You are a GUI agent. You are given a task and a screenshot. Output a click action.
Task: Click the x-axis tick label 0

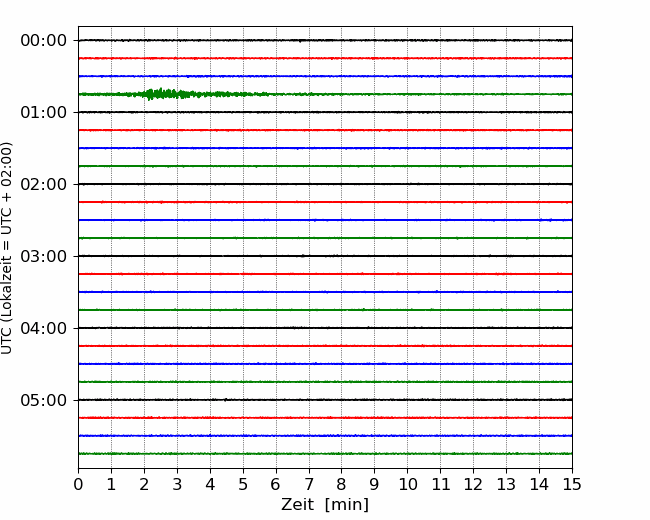pos(78,484)
